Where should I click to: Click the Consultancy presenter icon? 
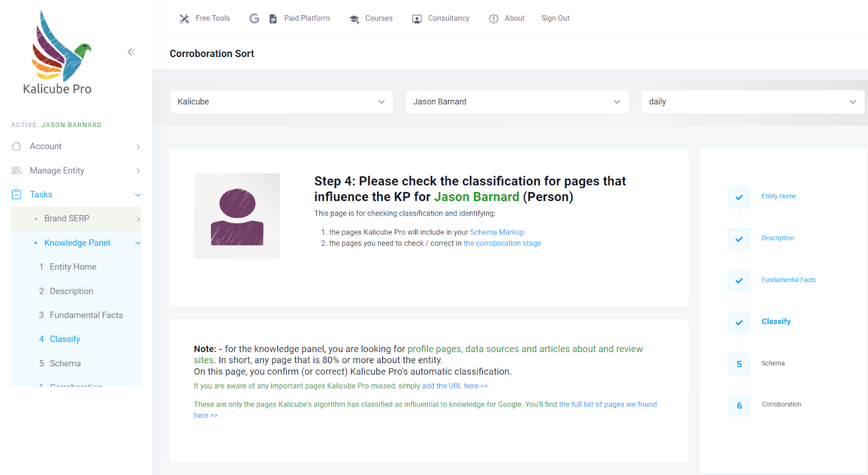417,19
